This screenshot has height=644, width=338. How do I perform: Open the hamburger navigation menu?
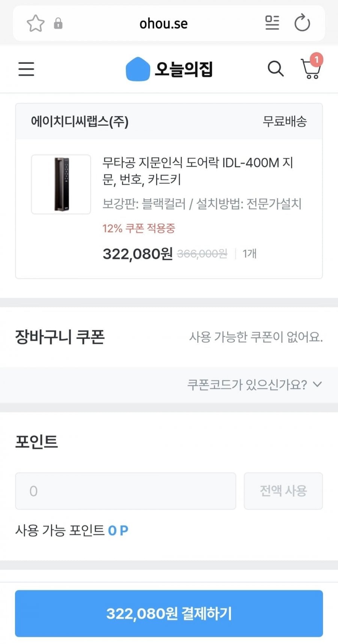[x=26, y=69]
